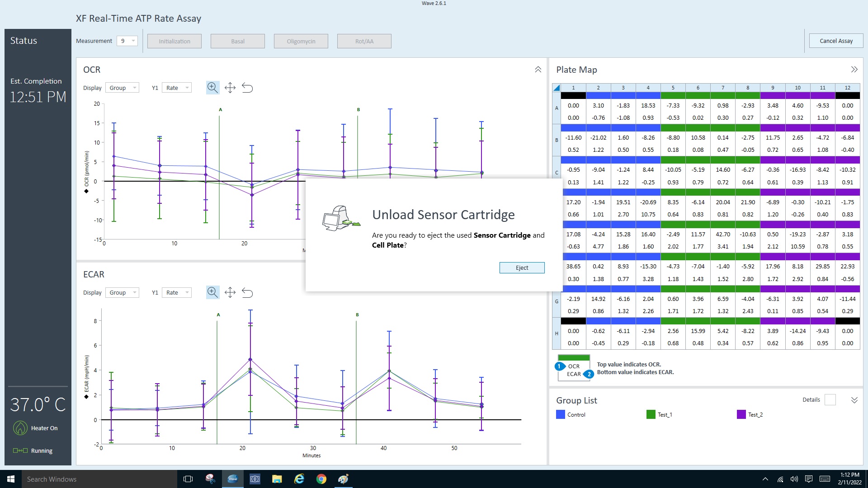Screen dimensions: 868x488
Task: Click the ECAR undo zoom arrow
Action: (247, 292)
